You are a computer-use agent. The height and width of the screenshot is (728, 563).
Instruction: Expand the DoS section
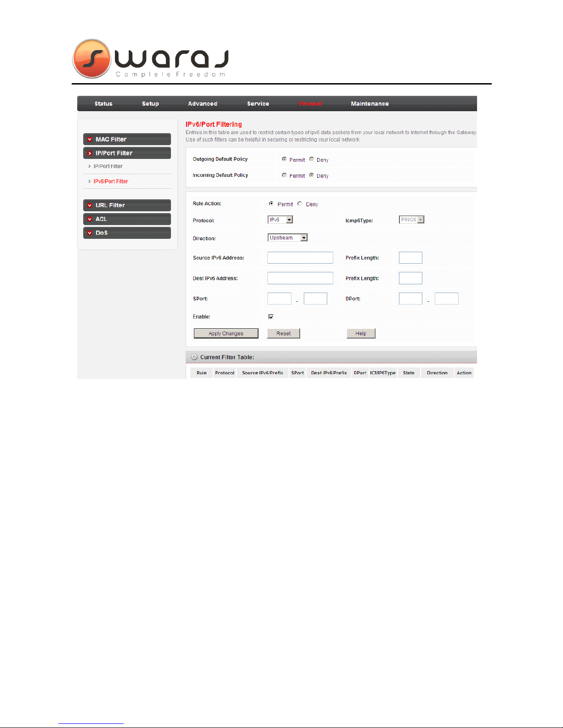click(x=127, y=233)
